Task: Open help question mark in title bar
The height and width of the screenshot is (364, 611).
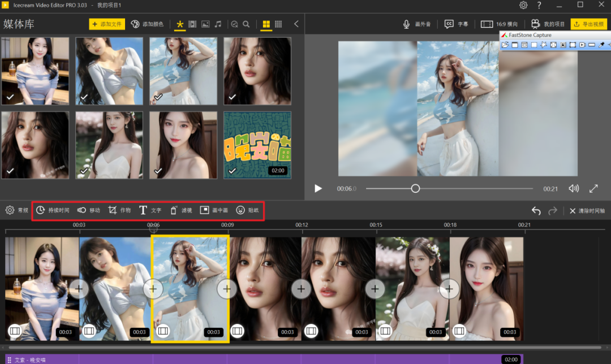Action: coord(539,5)
